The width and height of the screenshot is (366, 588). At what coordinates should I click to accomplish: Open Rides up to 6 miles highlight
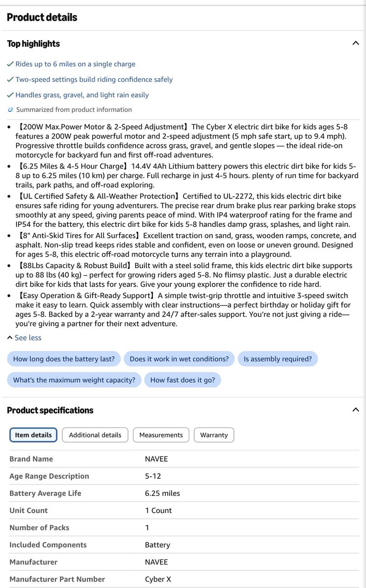click(x=75, y=64)
